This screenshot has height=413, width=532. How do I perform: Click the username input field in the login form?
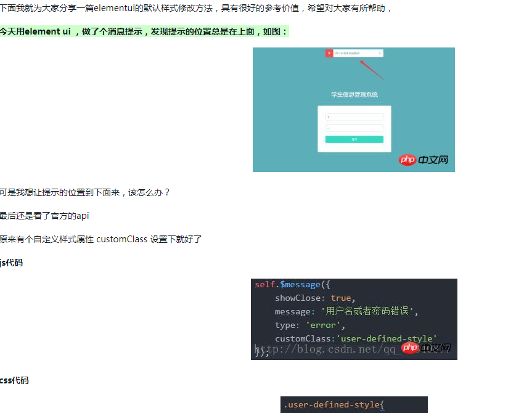point(354,116)
